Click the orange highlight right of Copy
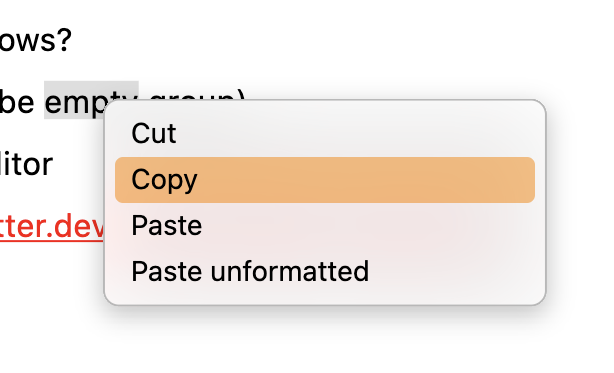 364,180
